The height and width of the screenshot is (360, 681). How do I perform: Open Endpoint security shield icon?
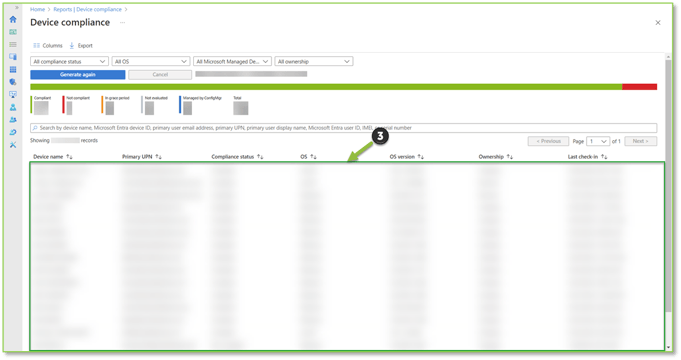click(x=13, y=82)
